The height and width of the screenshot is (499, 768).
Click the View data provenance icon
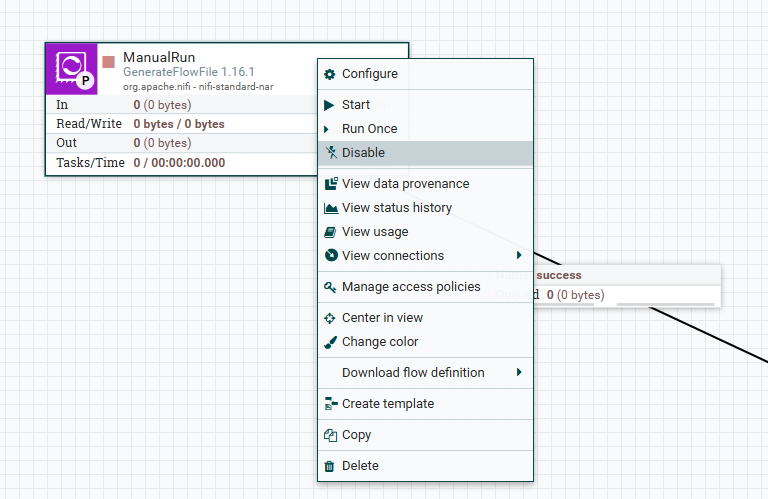(331, 184)
